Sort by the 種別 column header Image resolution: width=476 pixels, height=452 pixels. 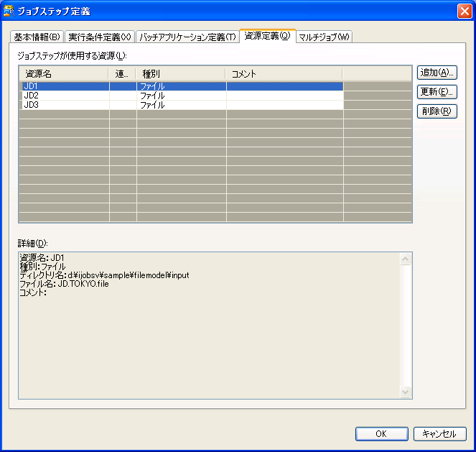pyautogui.click(x=181, y=74)
